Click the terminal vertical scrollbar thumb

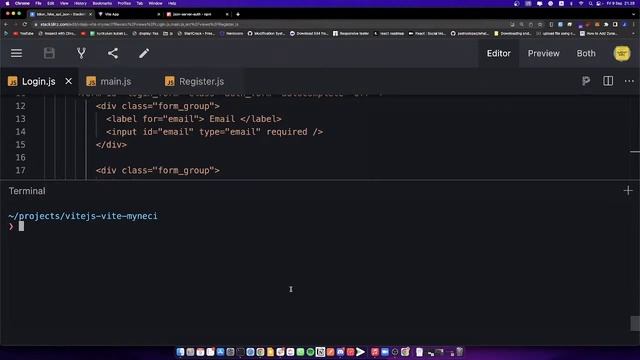[635, 323]
